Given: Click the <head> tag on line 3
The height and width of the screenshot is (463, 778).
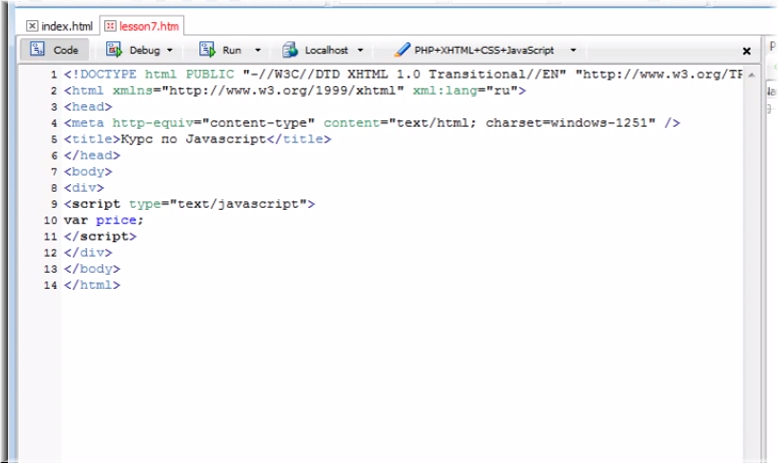Looking at the screenshot, I should (88, 107).
